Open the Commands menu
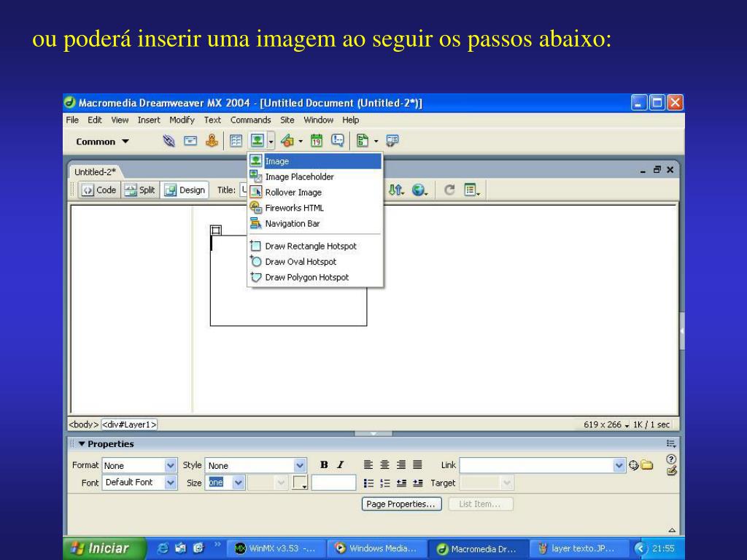The image size is (747, 560). [x=251, y=120]
